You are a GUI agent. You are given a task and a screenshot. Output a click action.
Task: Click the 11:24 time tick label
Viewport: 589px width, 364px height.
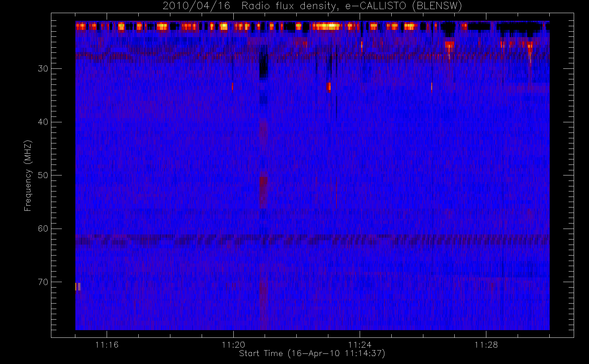[359, 344]
